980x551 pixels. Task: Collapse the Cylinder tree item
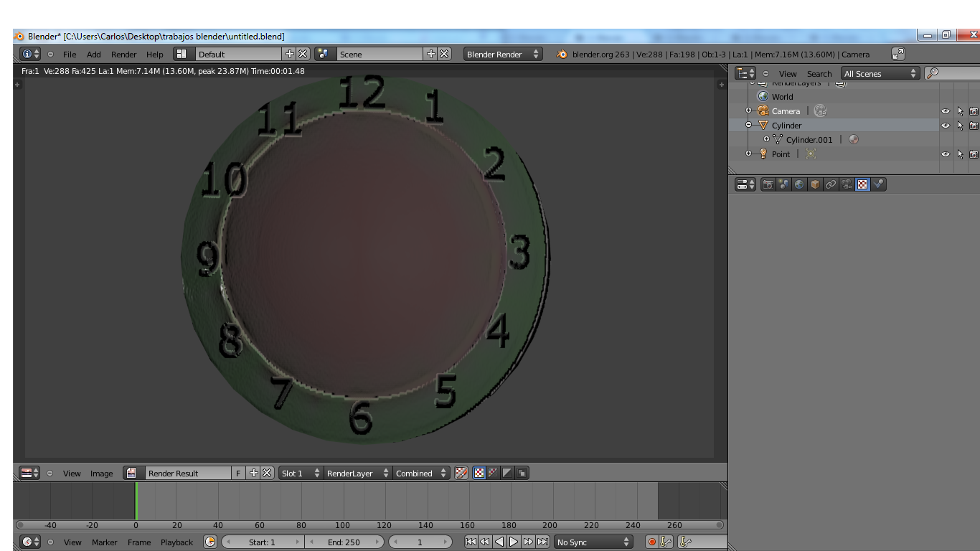coord(749,125)
